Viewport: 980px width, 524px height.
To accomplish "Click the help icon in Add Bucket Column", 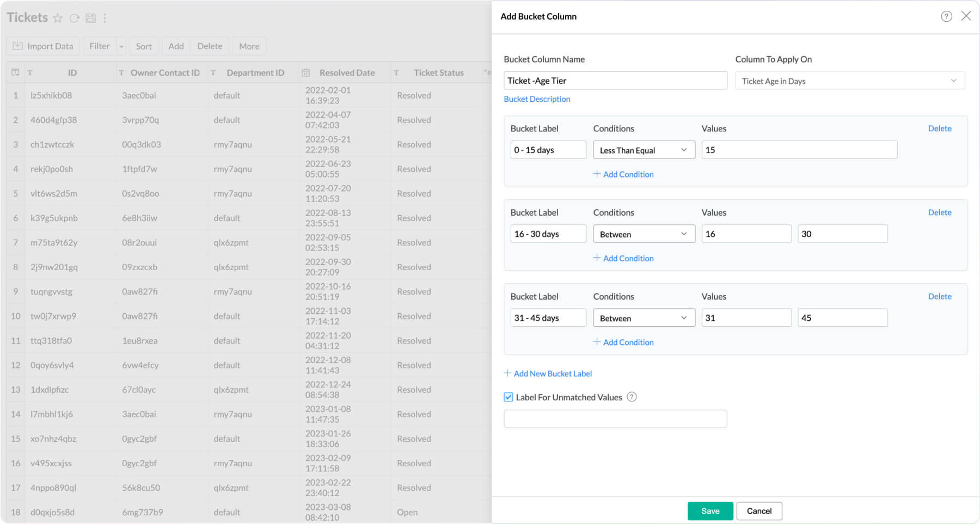I will pyautogui.click(x=946, y=16).
